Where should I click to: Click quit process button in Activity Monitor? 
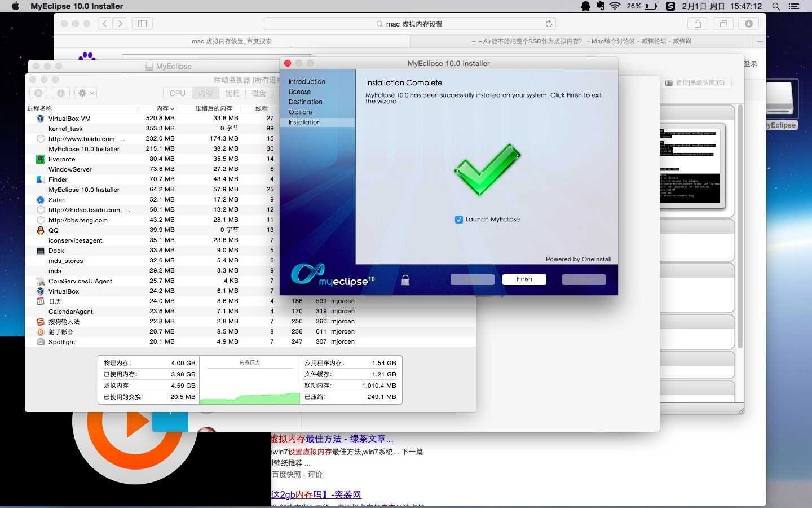(38, 93)
